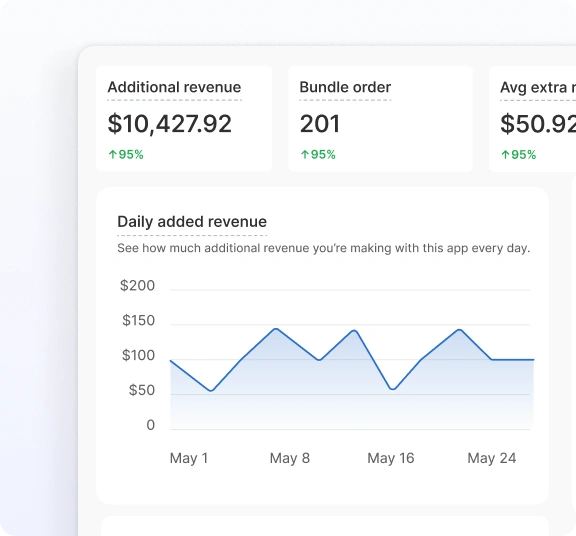Click the 95% increase under Avg extra
This screenshot has height=536, width=576.
[x=523, y=154]
